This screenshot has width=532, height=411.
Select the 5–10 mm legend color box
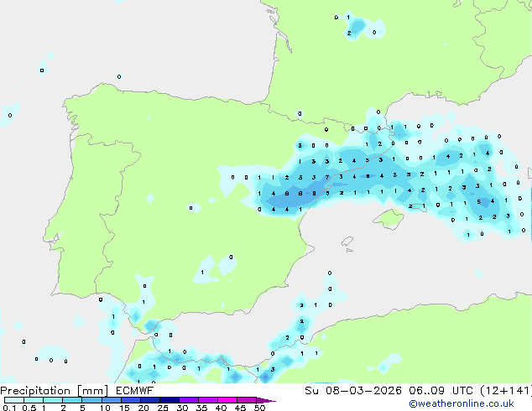(x=91, y=400)
